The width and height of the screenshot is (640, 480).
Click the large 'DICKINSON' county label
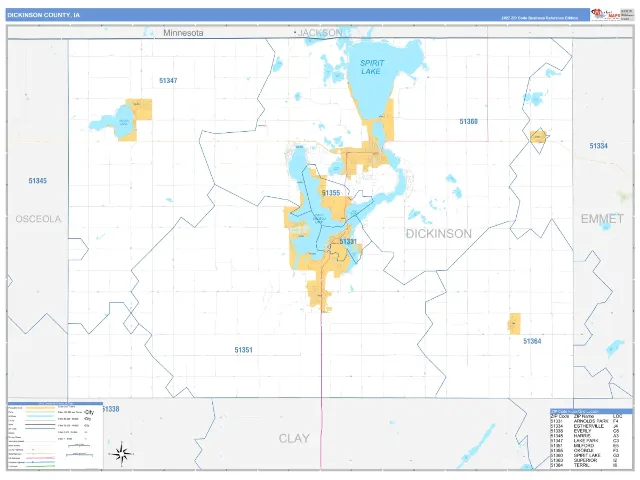439,233
